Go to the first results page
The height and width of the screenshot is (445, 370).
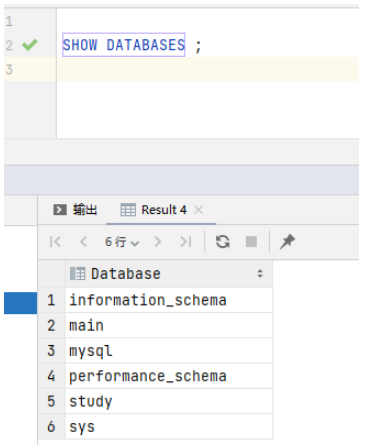(55, 242)
